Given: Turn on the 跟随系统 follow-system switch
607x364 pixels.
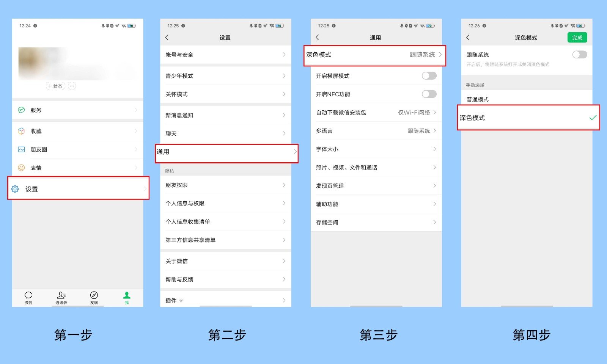Looking at the screenshot, I should tap(579, 55).
